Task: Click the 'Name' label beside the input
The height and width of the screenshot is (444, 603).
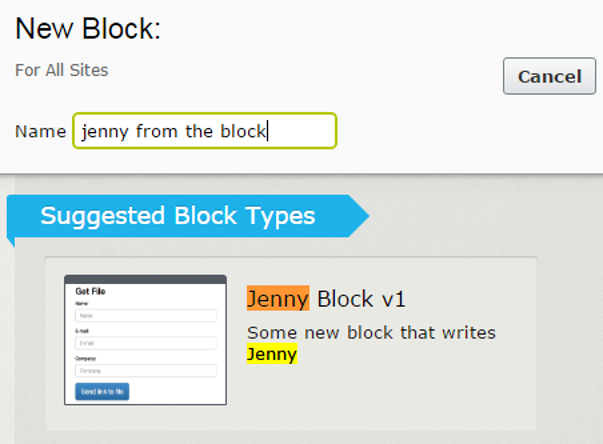Action: point(40,131)
